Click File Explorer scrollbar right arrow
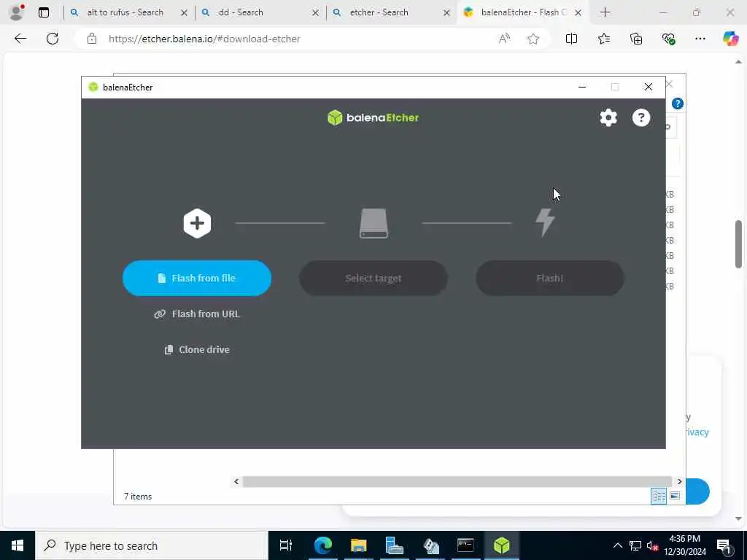The height and width of the screenshot is (560, 747). (x=679, y=481)
